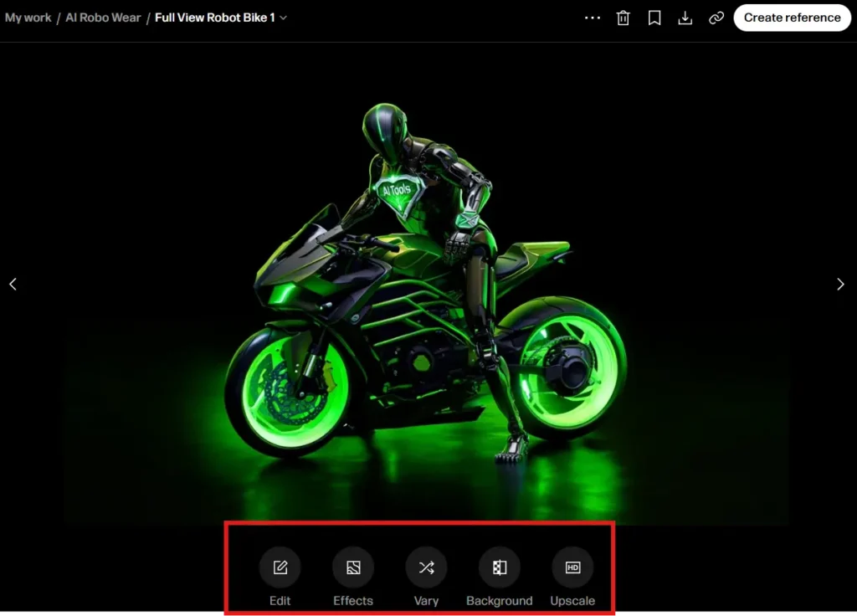Select the HD icon for upscaling
Viewport: 857px width, 616px height.
pos(572,567)
